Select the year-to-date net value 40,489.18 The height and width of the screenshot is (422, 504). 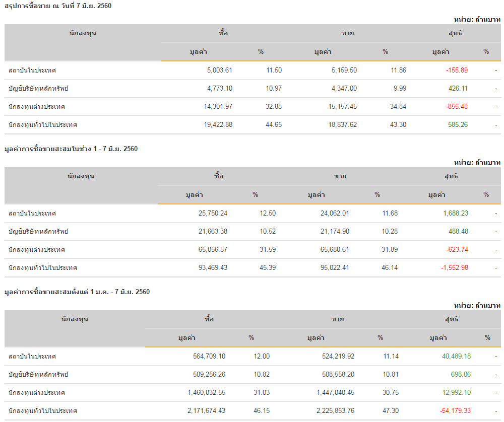point(456,357)
